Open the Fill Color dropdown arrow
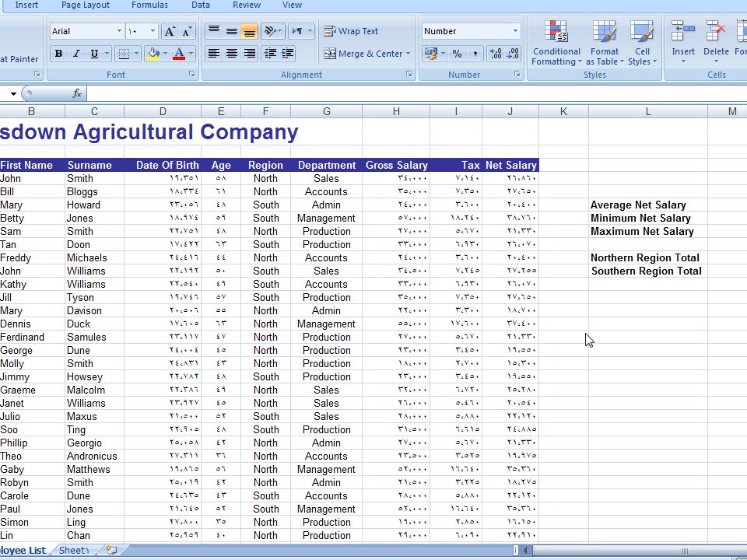747x560 pixels. [165, 54]
